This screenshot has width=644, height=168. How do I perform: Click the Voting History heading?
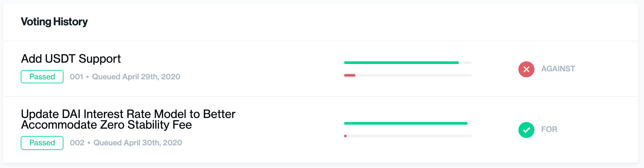click(54, 22)
